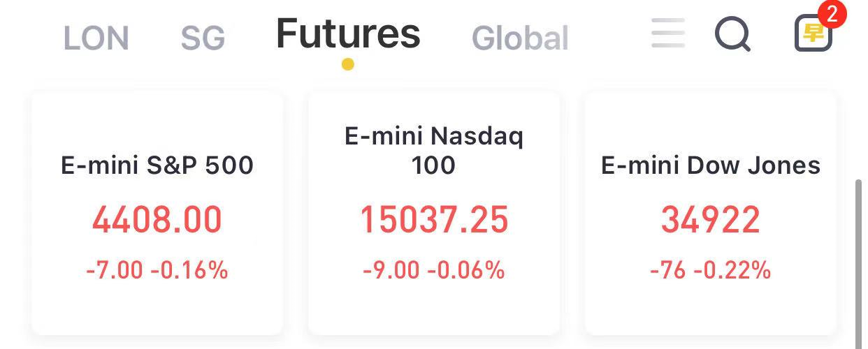
Task: Open the E-mini Nasdaq 100 card
Action: coord(434,213)
